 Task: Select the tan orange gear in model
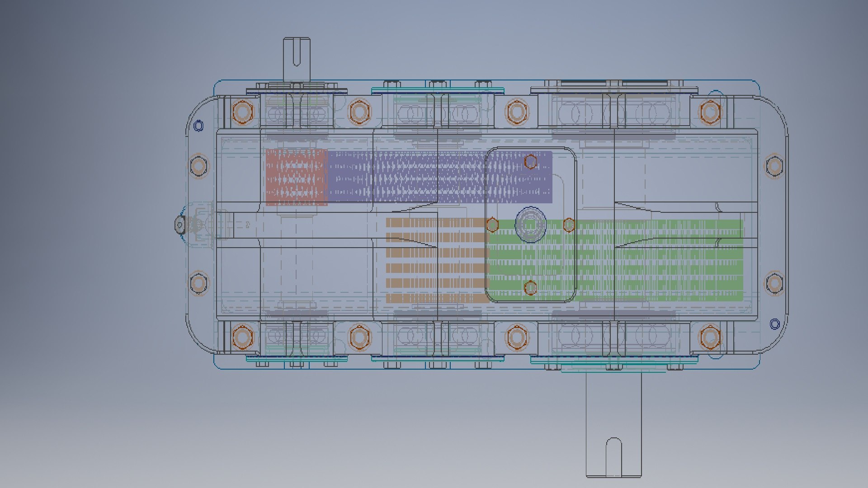[437, 260]
